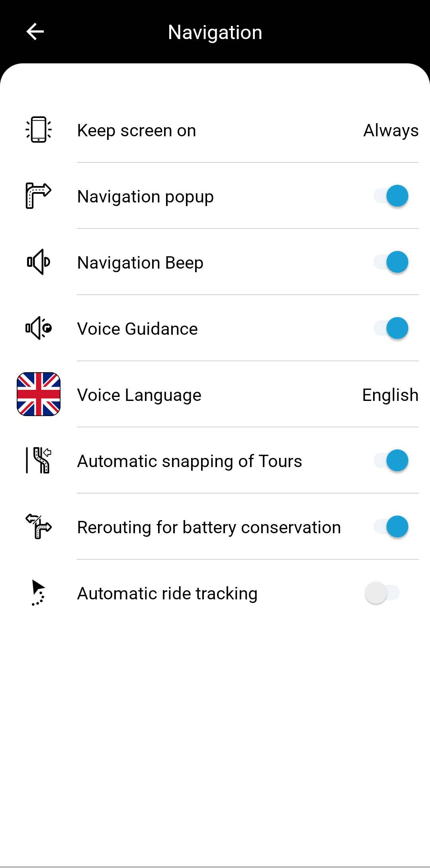Open the Always screen-on option selector
Viewport: 430px width, 868px height.
tap(391, 130)
